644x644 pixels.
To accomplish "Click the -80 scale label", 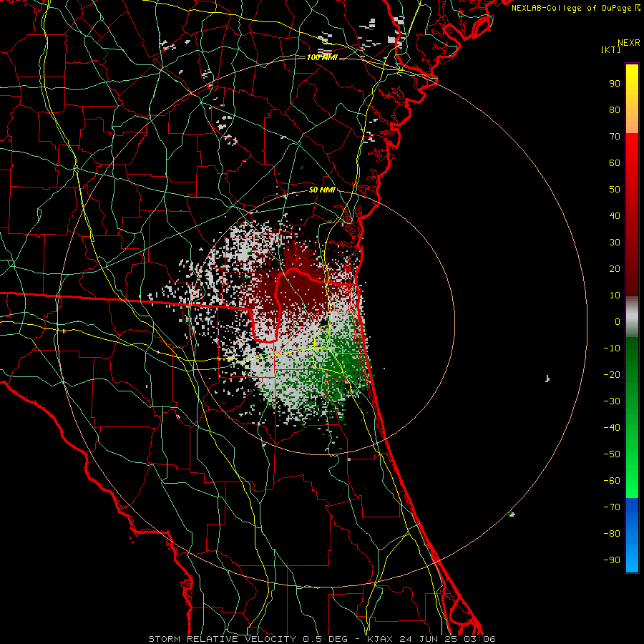I will [x=612, y=534].
